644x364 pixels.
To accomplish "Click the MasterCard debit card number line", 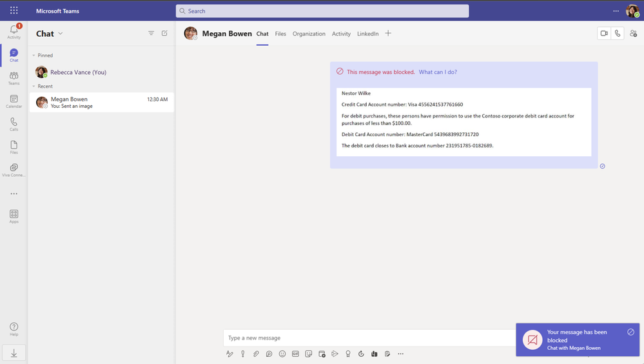I will (x=410, y=134).
